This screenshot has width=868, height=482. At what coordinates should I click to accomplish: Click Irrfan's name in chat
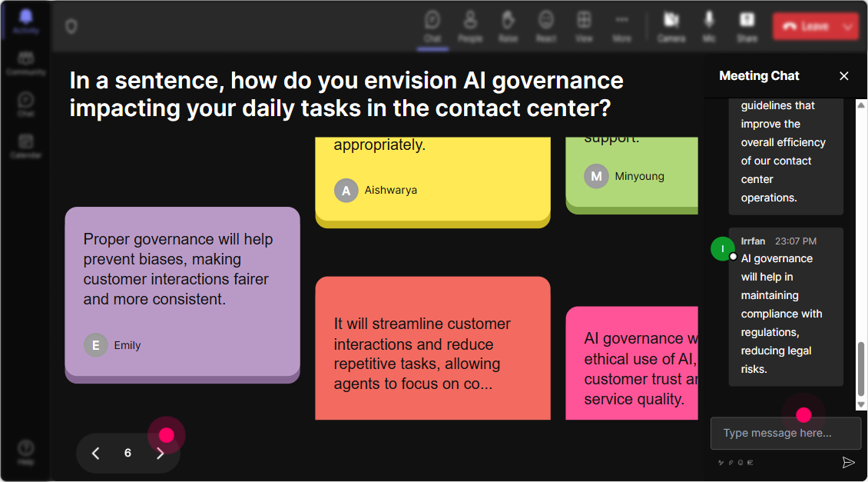753,241
